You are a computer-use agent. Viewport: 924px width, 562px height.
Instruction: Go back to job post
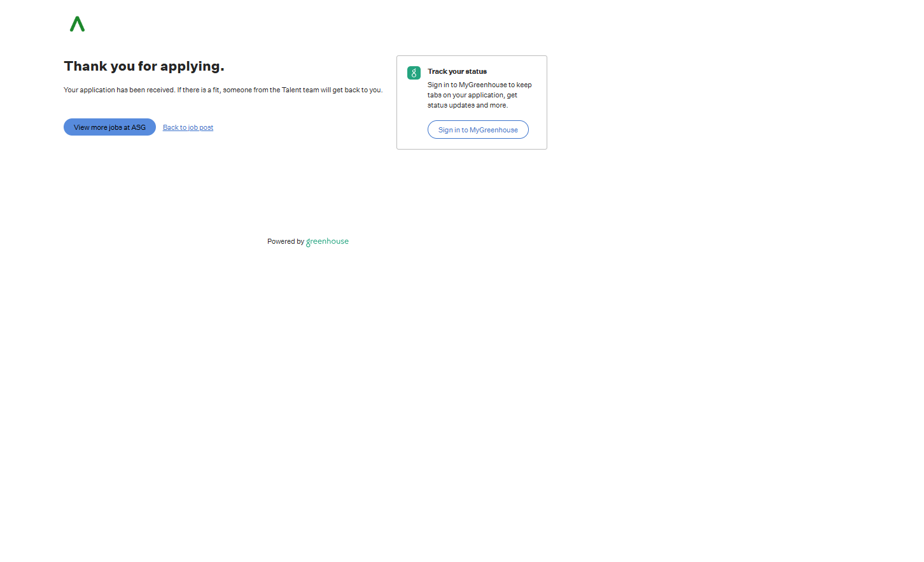pos(188,128)
